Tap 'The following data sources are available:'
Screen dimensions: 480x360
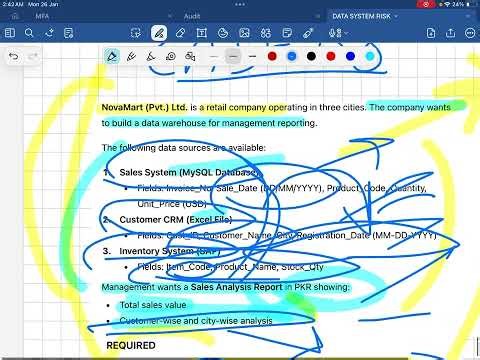[184, 148]
